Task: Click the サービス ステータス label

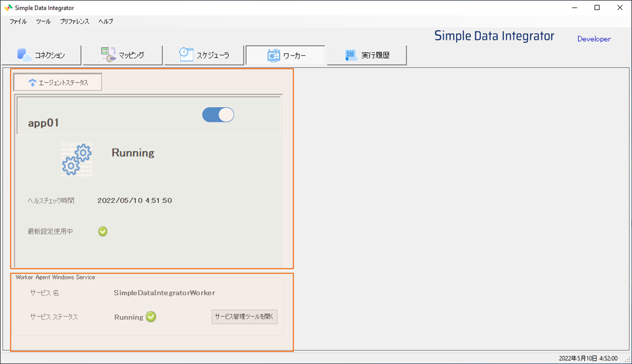Action: pyautogui.click(x=54, y=317)
